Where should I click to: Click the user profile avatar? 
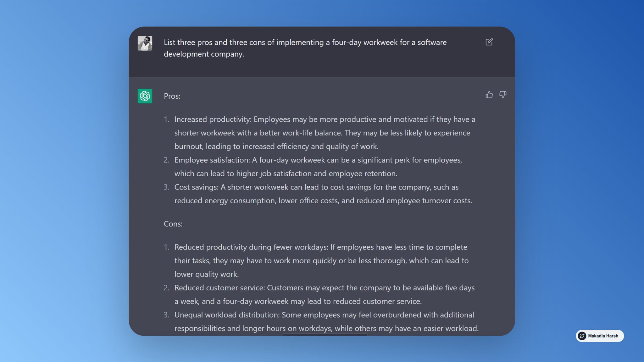[x=145, y=43]
